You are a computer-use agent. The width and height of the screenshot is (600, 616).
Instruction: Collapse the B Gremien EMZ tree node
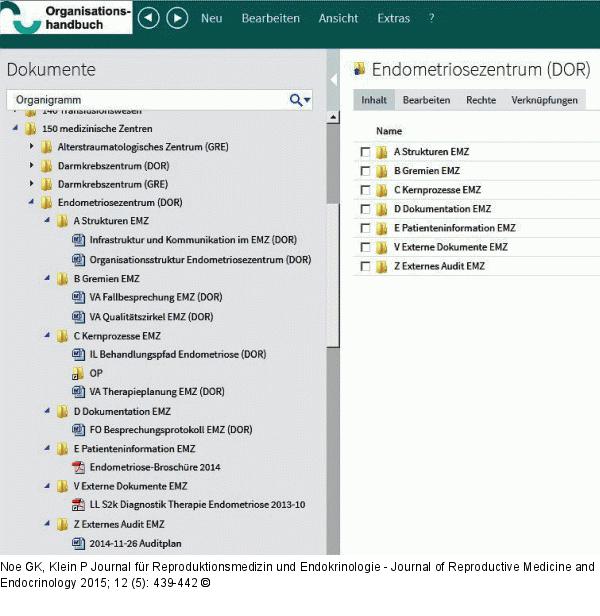[x=47, y=278]
